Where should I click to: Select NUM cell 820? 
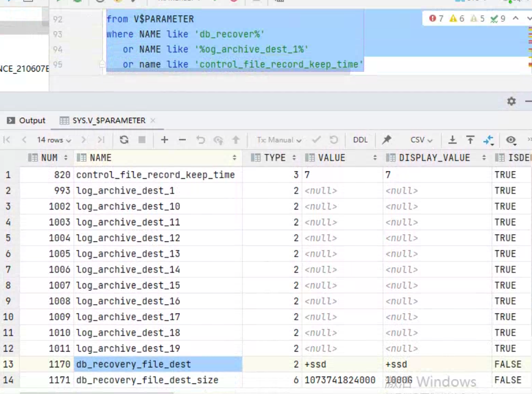click(47, 174)
